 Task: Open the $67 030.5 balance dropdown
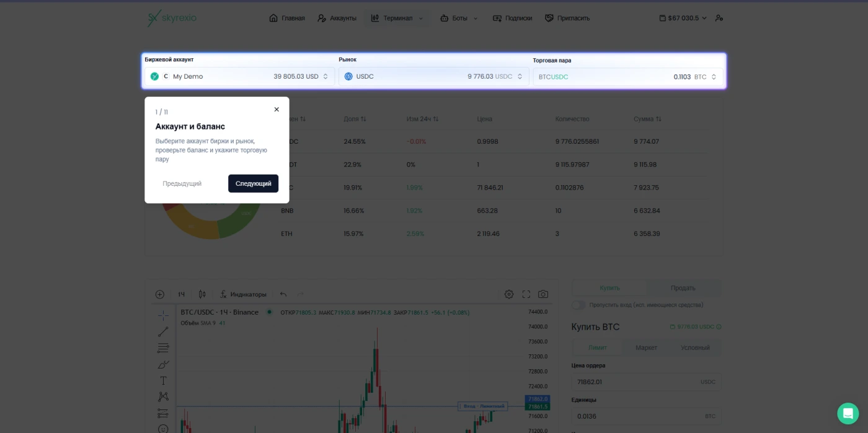(x=683, y=18)
